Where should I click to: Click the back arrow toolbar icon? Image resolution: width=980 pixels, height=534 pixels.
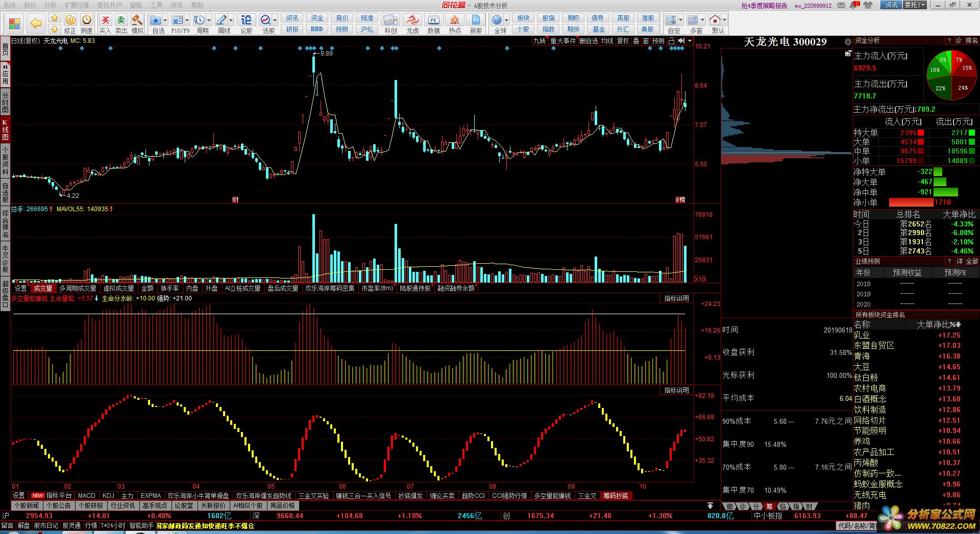35,23
